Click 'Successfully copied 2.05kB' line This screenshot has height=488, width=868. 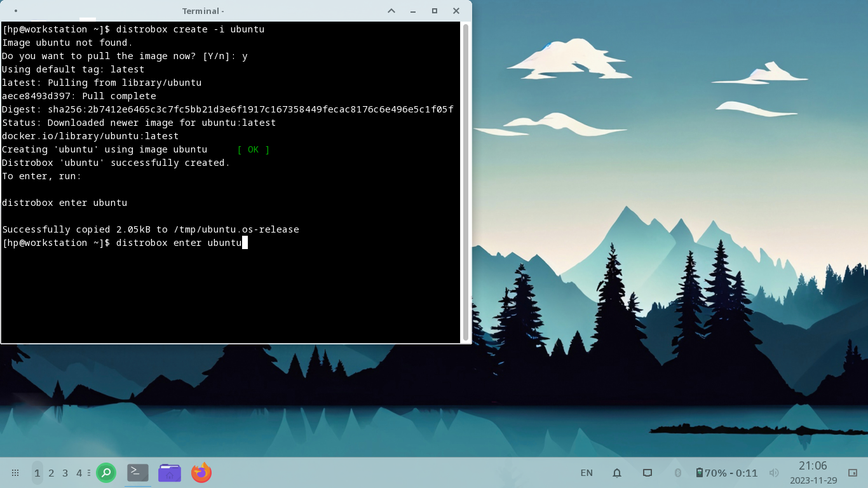pyautogui.click(x=151, y=229)
